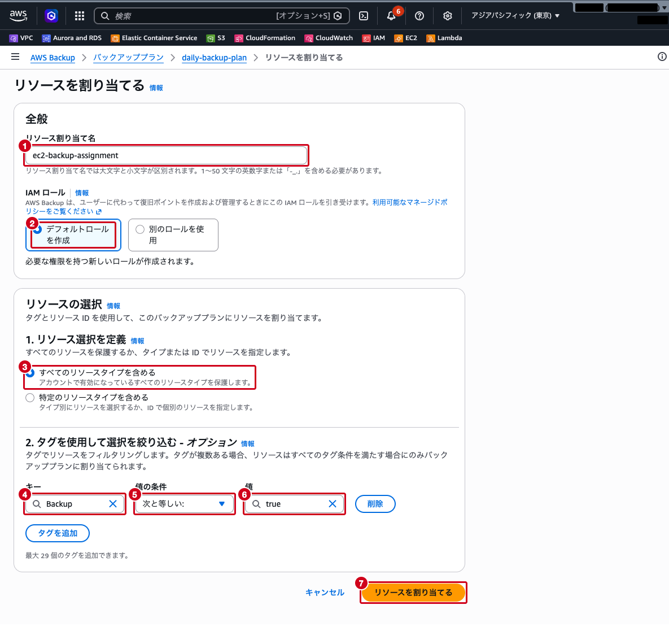This screenshot has height=644, width=669.
Task: Click the 削除 tag button
Action: click(x=375, y=504)
